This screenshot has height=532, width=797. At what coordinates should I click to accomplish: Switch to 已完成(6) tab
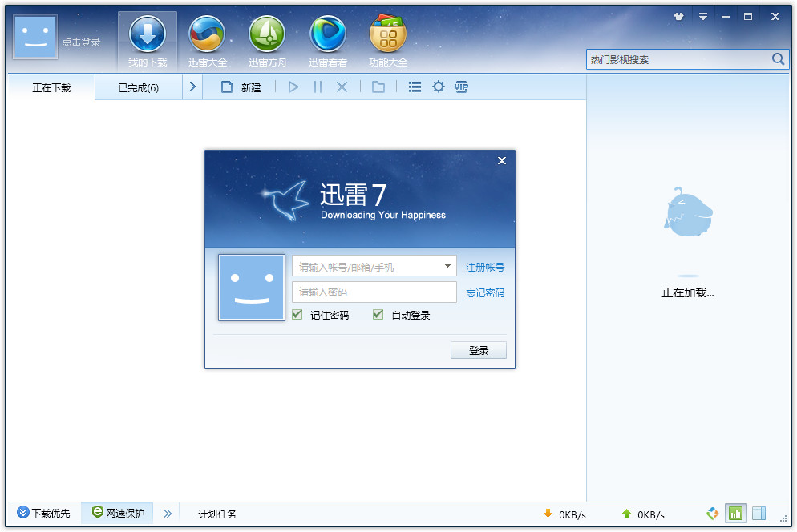pos(138,87)
